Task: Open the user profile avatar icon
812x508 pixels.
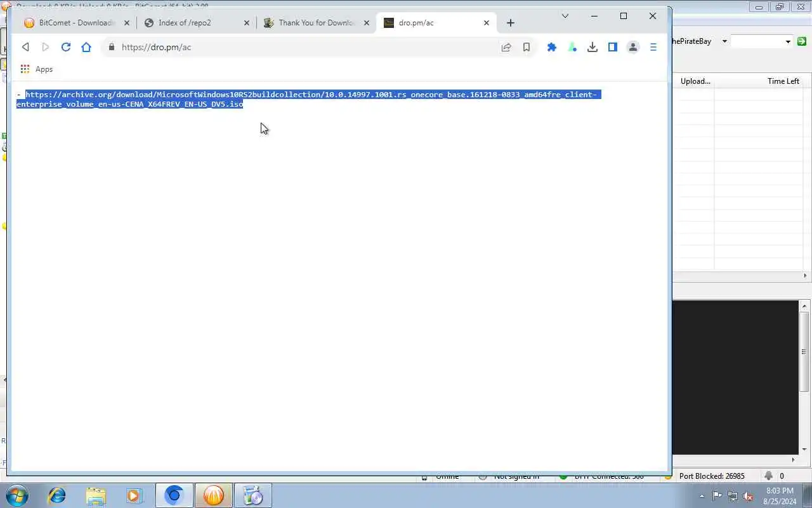Action: (633, 47)
